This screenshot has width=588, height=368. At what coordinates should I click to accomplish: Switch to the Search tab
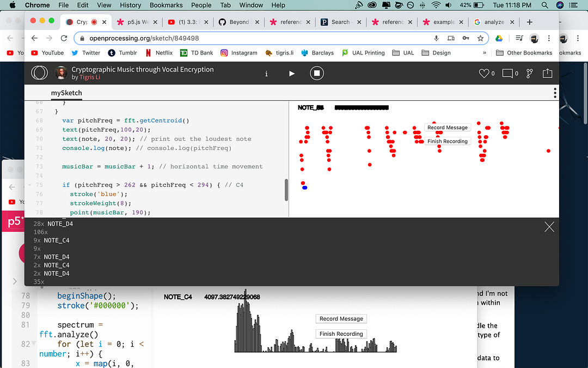click(x=341, y=22)
